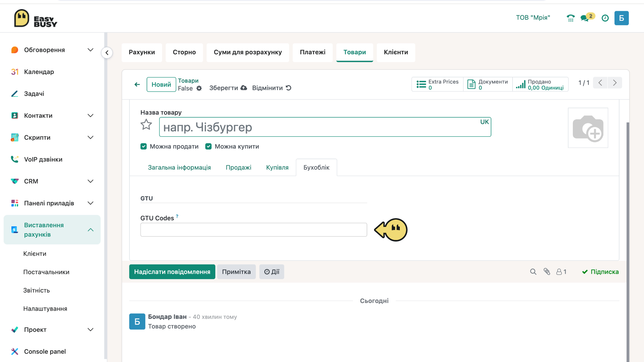Open the Extra Prices stat button
The width and height of the screenshot is (644, 362).
click(x=437, y=84)
